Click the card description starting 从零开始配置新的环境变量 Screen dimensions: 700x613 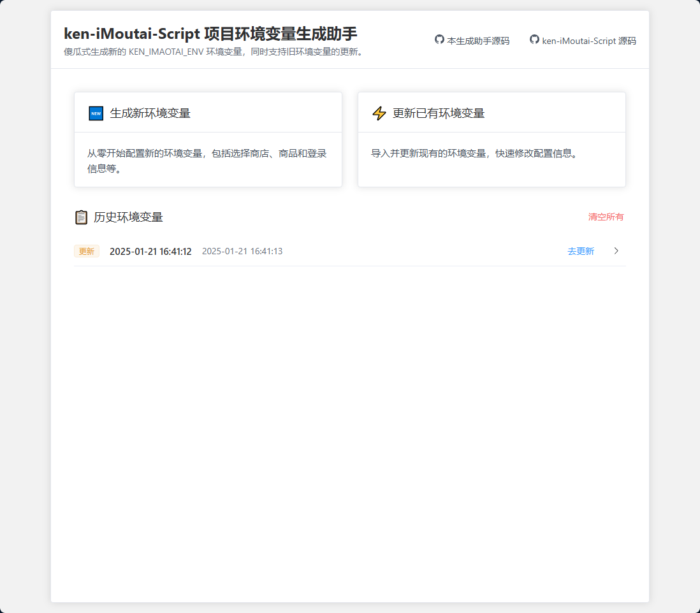[x=207, y=161]
